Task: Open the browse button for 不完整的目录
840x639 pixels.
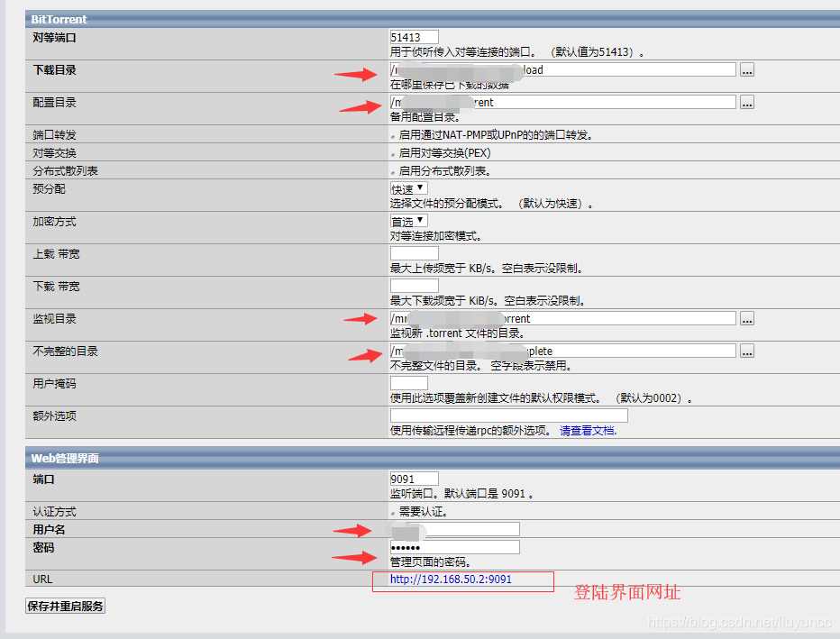Action: pos(747,351)
